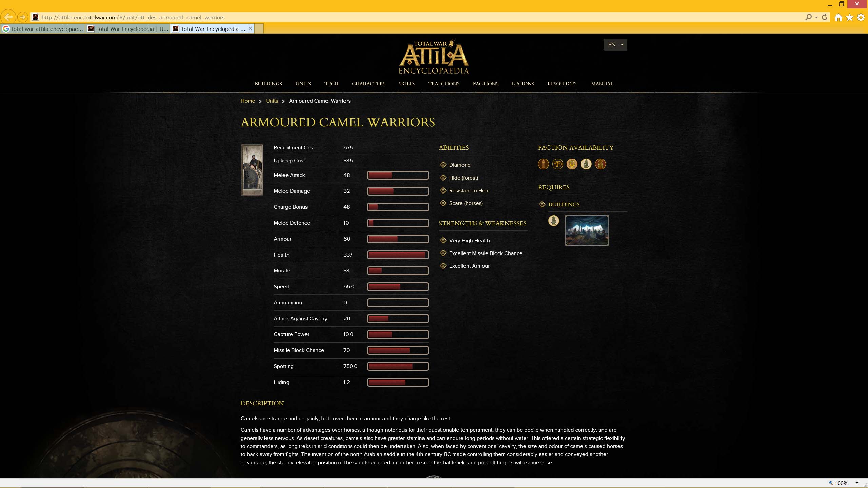This screenshot has height=488, width=868.
Task: Open browser settings gear icon
Action: pos(861,17)
